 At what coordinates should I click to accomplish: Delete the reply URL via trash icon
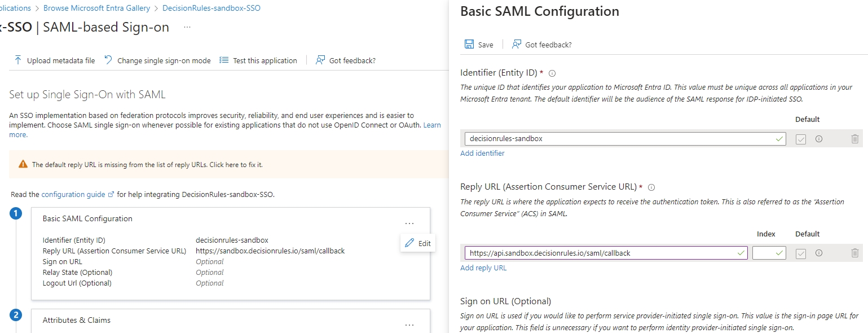coord(854,253)
